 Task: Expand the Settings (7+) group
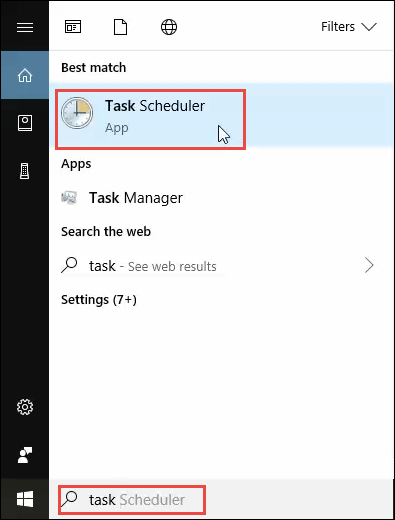pos(99,299)
